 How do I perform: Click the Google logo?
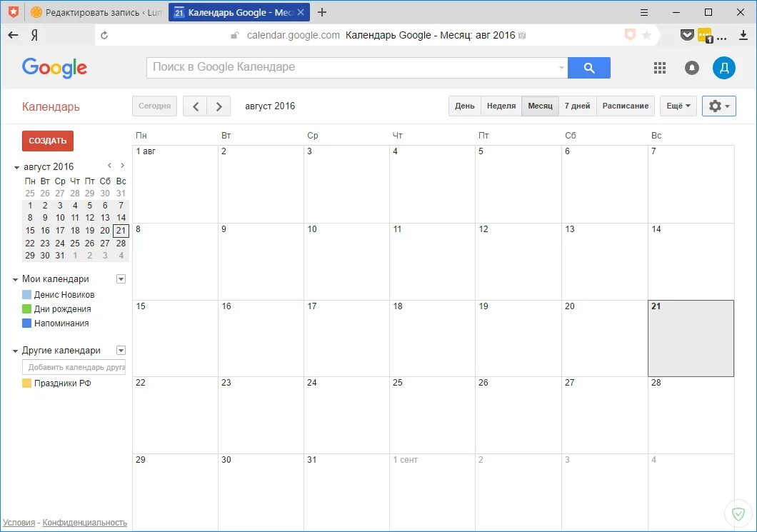pyautogui.click(x=54, y=68)
